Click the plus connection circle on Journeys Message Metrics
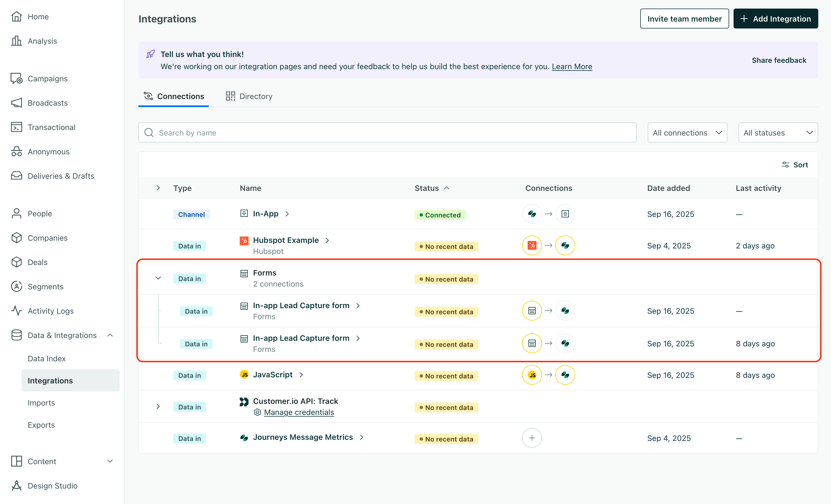The width and height of the screenshot is (831, 504). click(x=532, y=438)
